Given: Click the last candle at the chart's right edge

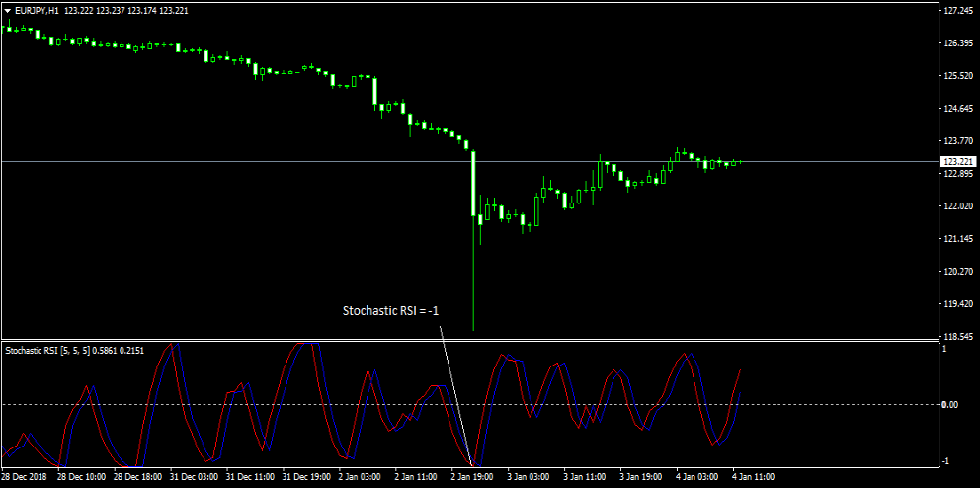Looking at the screenshot, I should pos(740,161).
